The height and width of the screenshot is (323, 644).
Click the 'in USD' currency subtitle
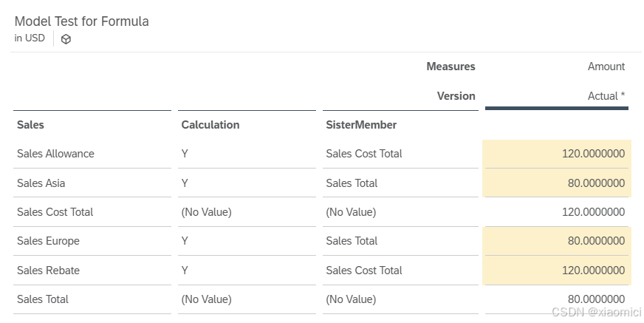(x=30, y=38)
